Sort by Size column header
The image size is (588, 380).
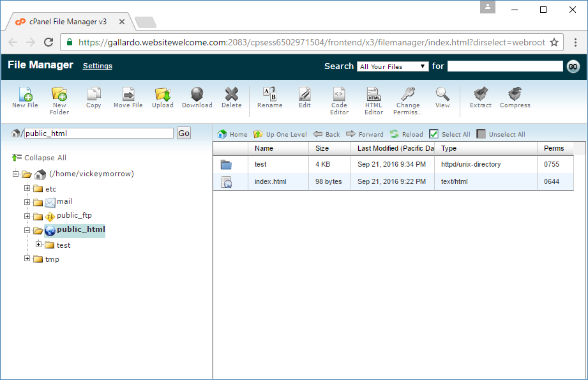pyautogui.click(x=329, y=148)
